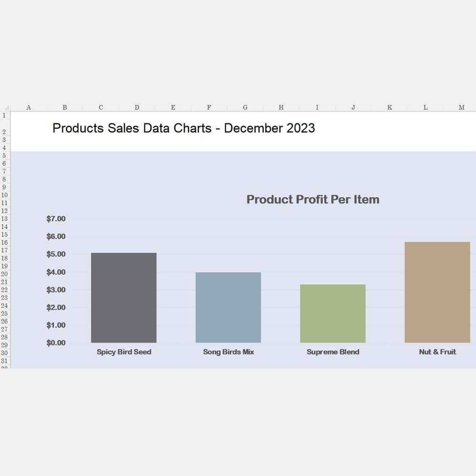Select the blue Song Birds Mix bar

pyautogui.click(x=228, y=307)
